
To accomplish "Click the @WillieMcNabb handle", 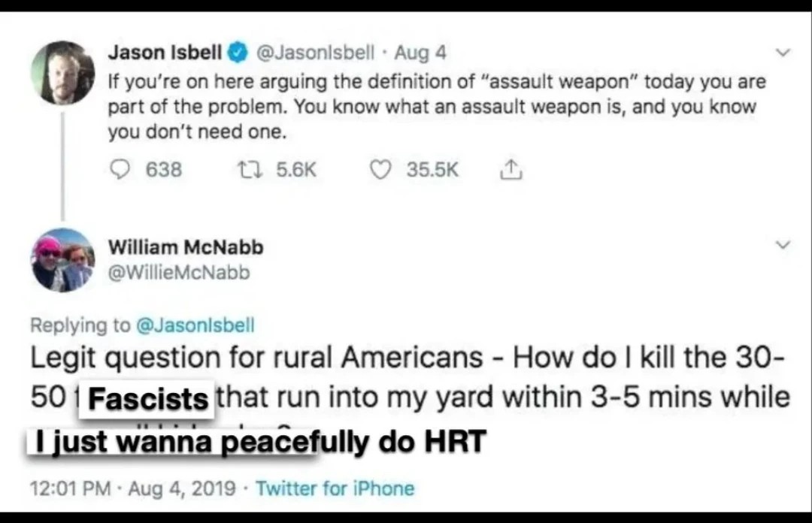I will pyautogui.click(x=179, y=272).
